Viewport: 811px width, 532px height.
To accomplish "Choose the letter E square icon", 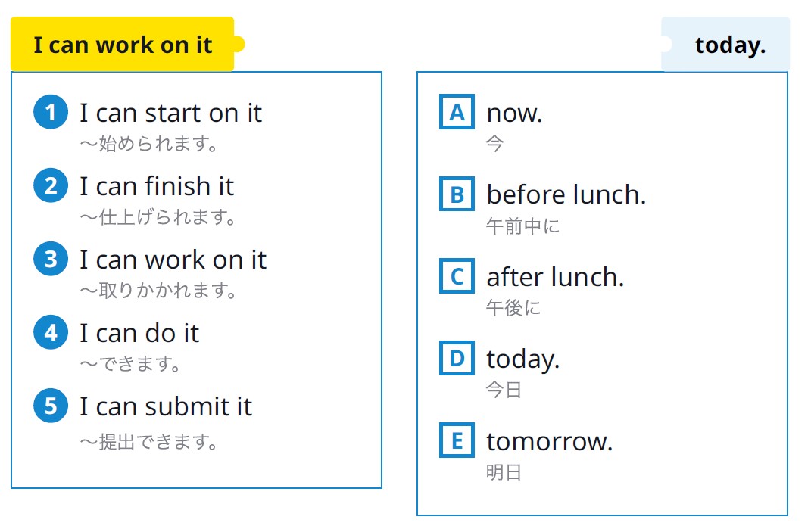I will tap(457, 440).
